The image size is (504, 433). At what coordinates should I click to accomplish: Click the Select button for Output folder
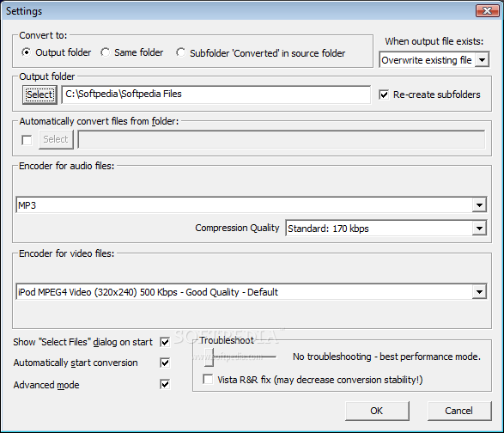tap(39, 95)
